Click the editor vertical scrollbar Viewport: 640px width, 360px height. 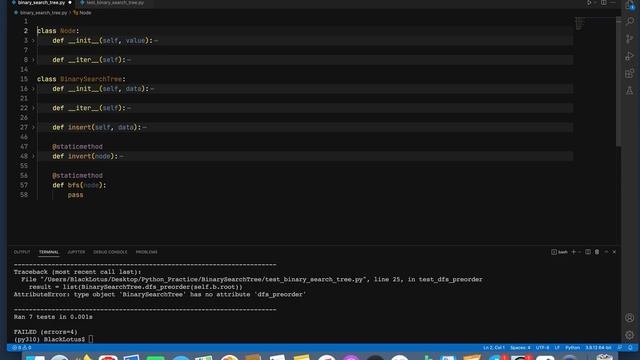618,82
